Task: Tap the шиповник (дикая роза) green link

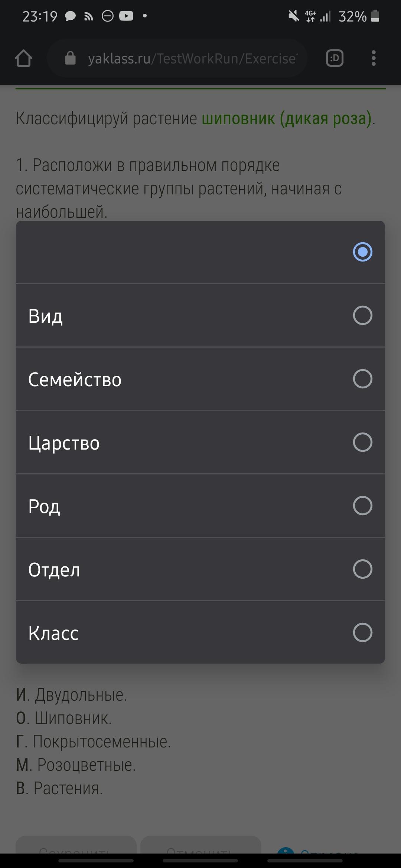Action: (x=287, y=119)
